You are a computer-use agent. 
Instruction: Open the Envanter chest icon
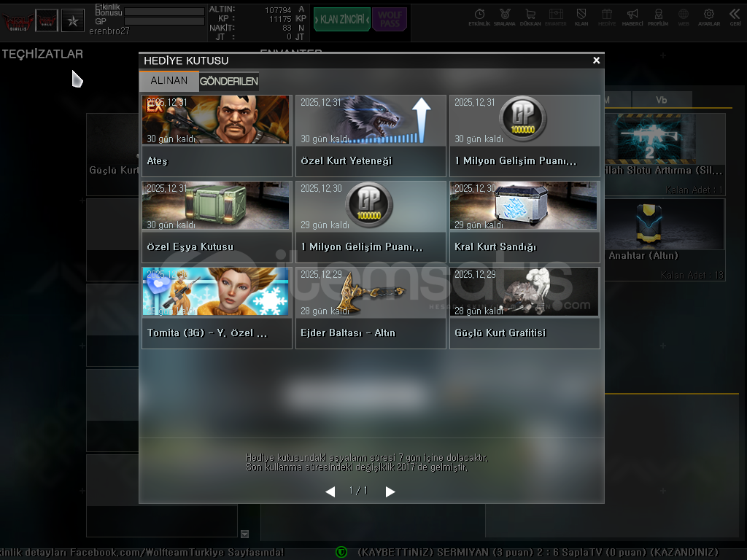(x=556, y=17)
